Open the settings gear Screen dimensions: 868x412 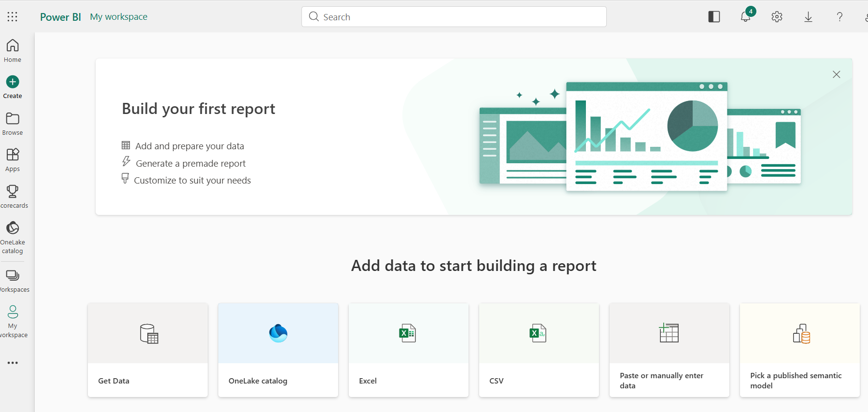777,17
